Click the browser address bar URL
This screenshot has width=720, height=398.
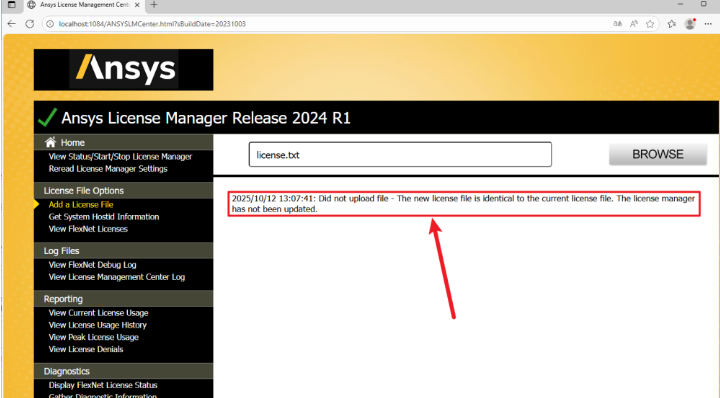click(x=152, y=24)
